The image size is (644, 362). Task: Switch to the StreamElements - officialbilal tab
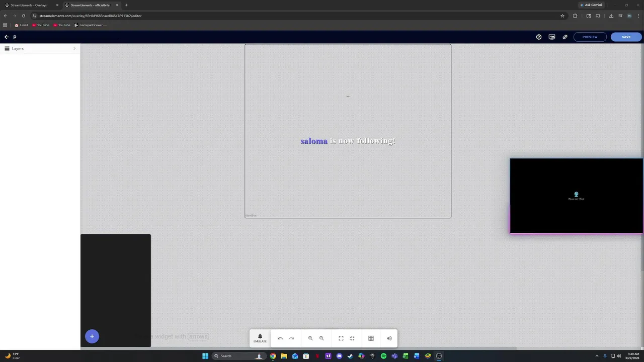[x=90, y=5]
